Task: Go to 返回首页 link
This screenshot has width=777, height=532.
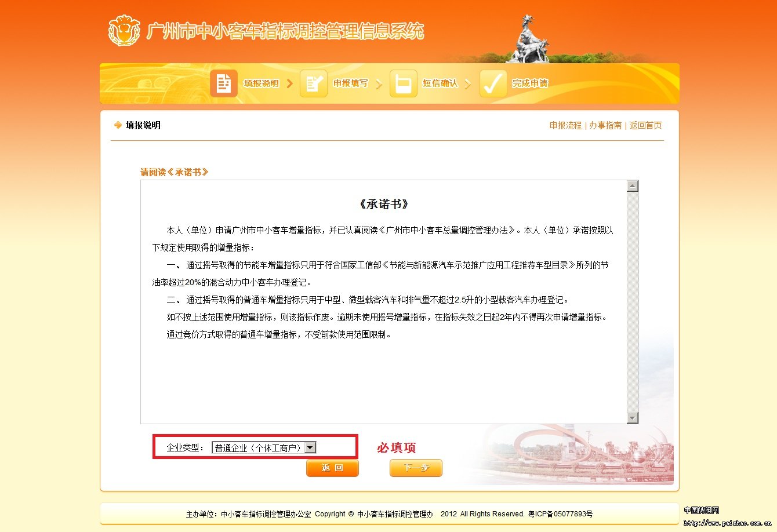Action: coord(645,125)
